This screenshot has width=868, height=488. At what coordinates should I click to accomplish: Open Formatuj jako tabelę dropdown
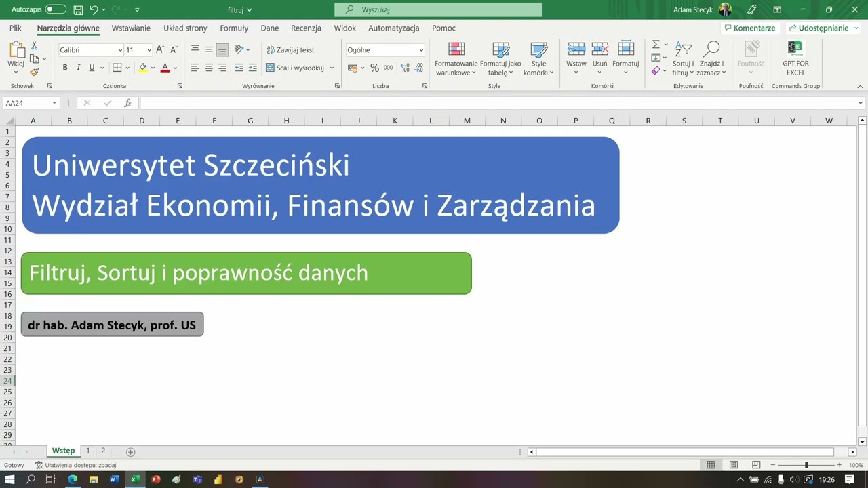coord(500,58)
